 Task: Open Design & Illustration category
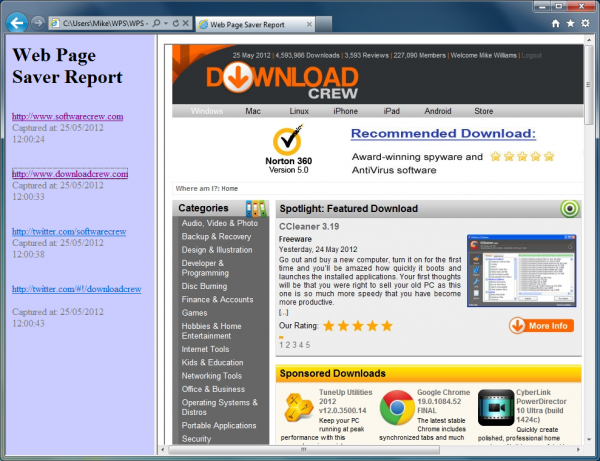(217, 250)
